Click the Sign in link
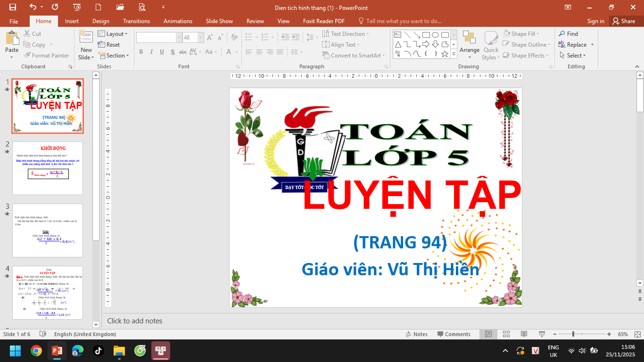 pos(595,21)
